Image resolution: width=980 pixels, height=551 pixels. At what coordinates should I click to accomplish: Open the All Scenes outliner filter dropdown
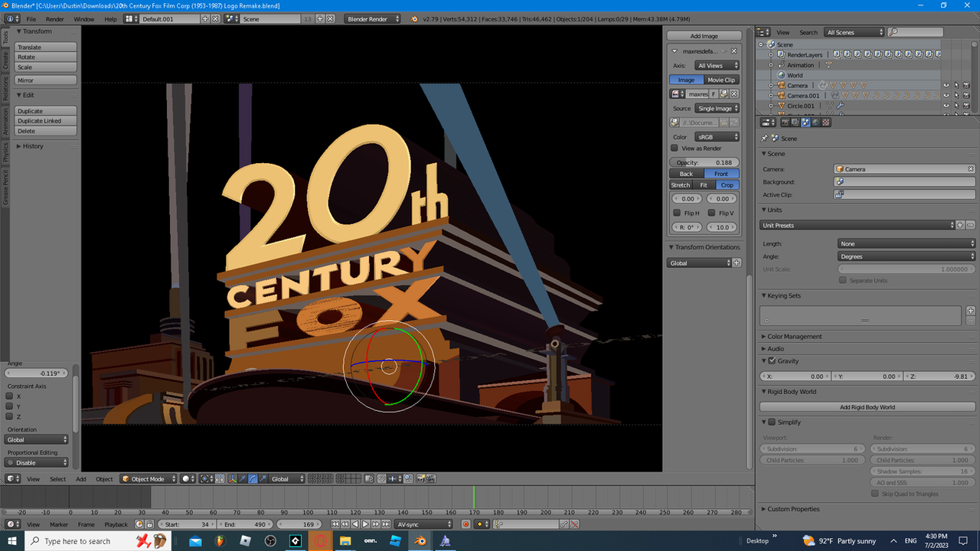coord(854,32)
